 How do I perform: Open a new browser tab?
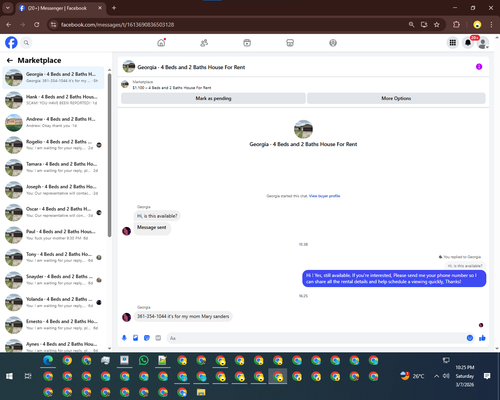[x=114, y=8]
